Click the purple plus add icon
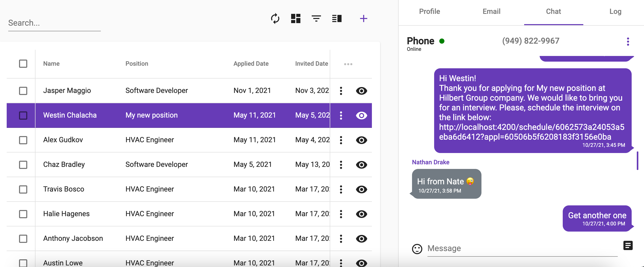Image resolution: width=644 pixels, height=267 pixels. [363, 18]
